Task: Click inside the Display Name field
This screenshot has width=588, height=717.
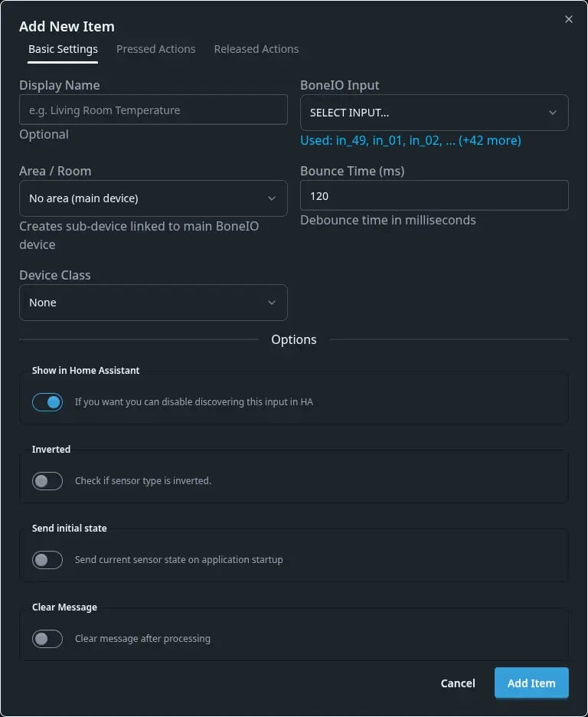Action: tap(153, 110)
